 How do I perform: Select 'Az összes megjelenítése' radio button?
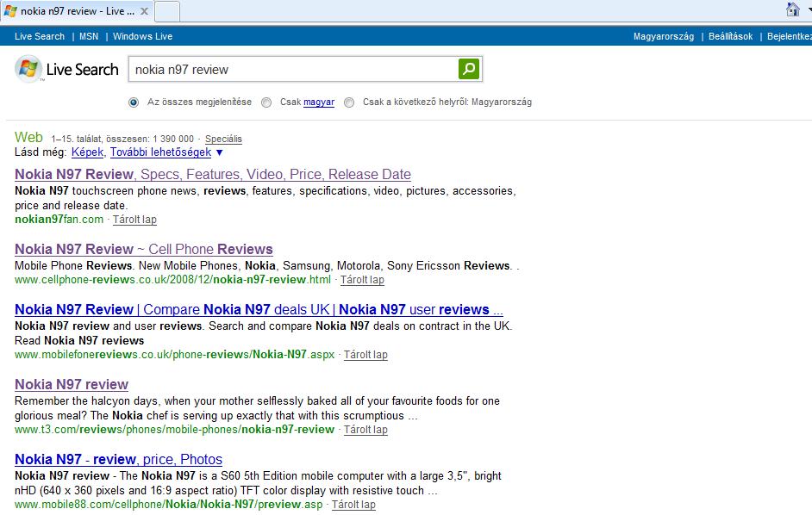[134, 102]
